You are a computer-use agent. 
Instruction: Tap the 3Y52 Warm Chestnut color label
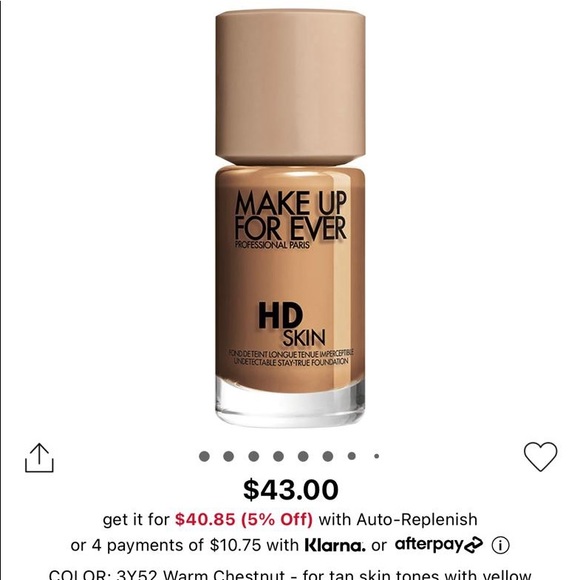point(200,574)
